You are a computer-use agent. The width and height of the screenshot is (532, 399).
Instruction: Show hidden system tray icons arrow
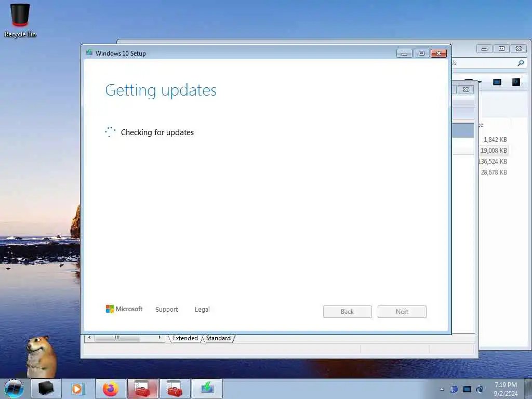pyautogui.click(x=442, y=389)
